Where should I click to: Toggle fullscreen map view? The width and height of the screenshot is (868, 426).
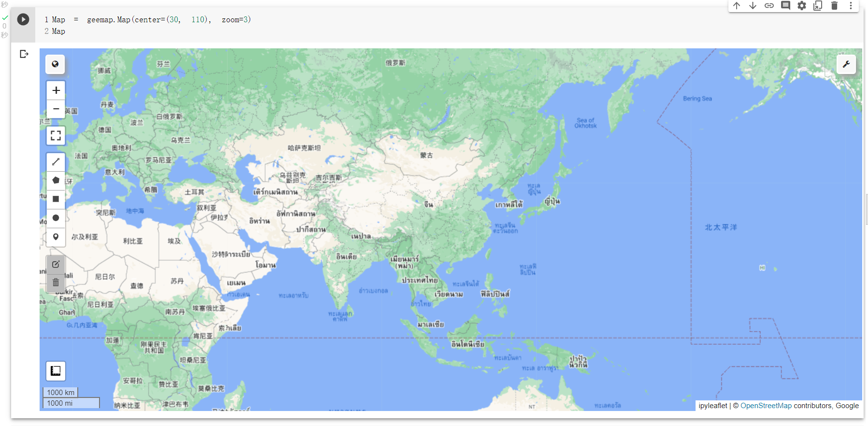coord(56,135)
